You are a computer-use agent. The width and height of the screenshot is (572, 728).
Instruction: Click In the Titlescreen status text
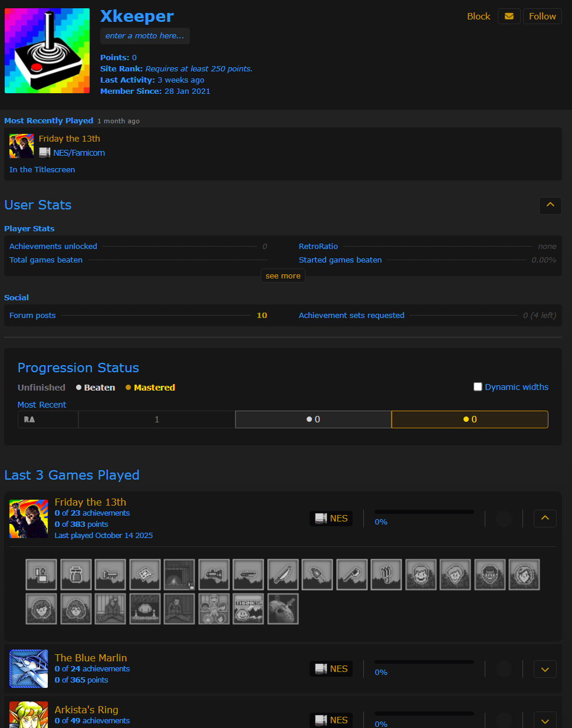pos(42,170)
